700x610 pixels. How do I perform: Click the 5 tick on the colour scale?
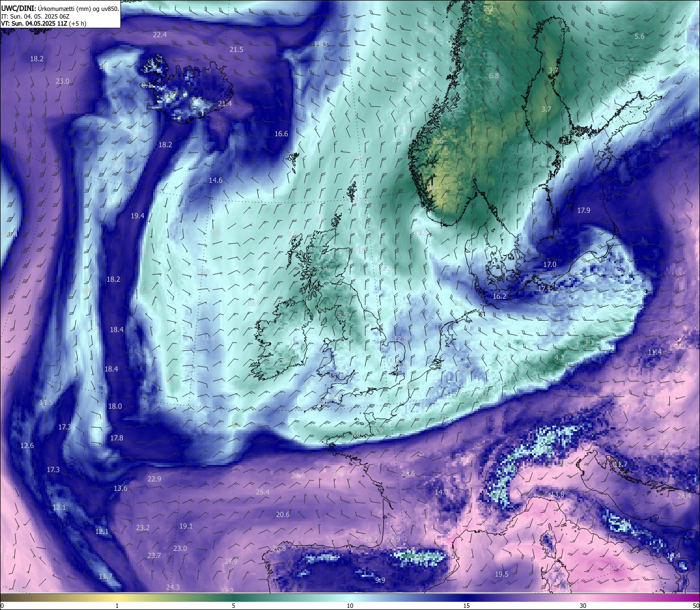(x=234, y=606)
